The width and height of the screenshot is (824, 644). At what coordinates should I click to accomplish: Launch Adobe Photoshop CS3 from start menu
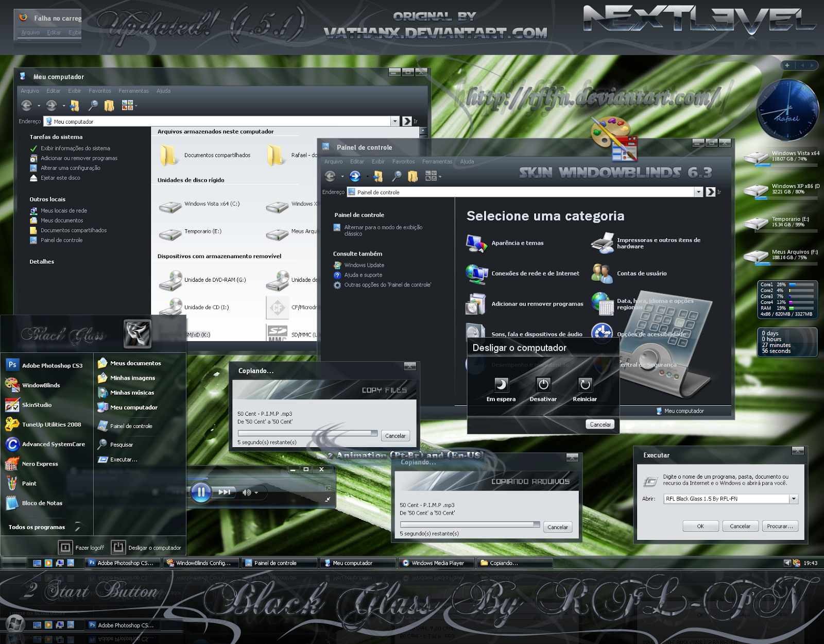pos(44,365)
